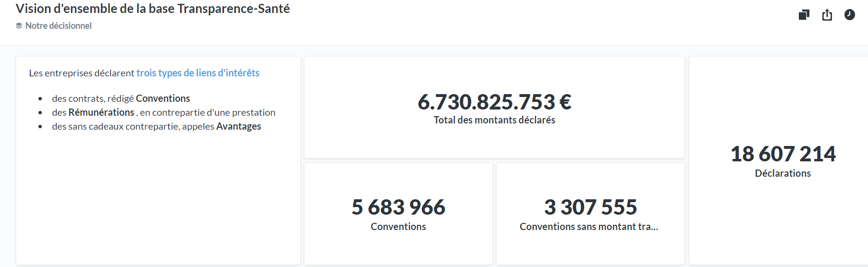
Task: Open the 3 307 555 value
Action: 590,207
